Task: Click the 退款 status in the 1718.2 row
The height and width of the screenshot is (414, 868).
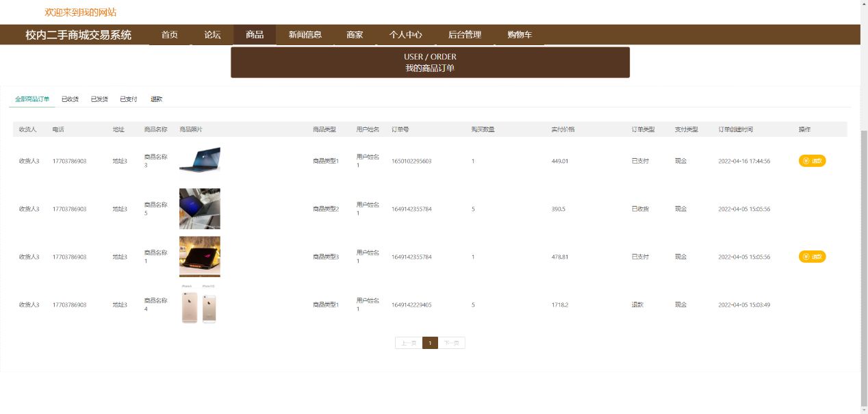Action: coord(637,305)
